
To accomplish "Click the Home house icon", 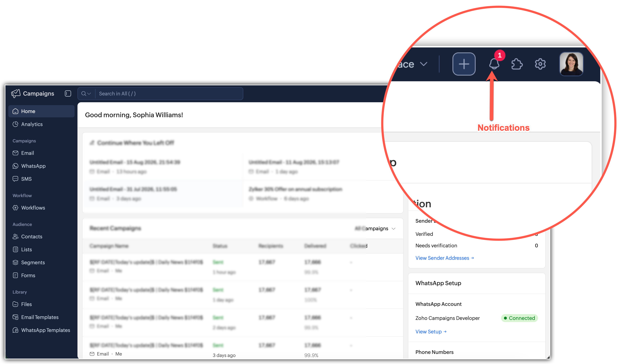I will tap(15, 111).
